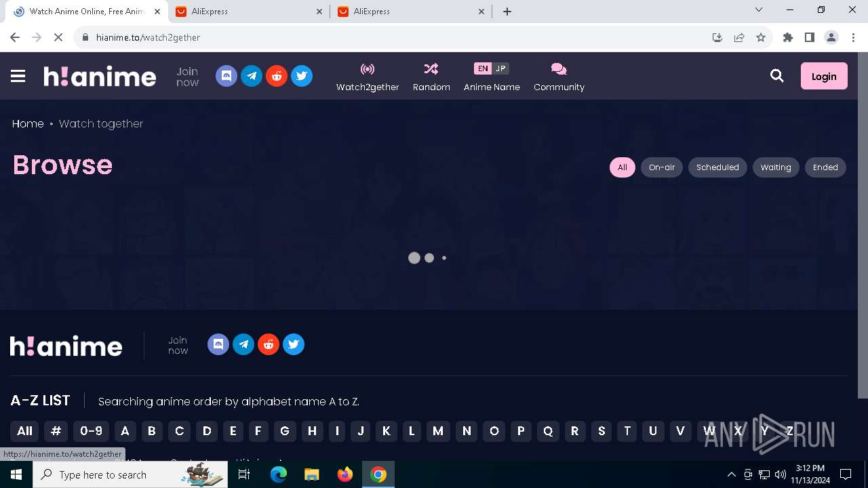Open Windows Start menu
The image size is (868, 488).
click(x=16, y=474)
